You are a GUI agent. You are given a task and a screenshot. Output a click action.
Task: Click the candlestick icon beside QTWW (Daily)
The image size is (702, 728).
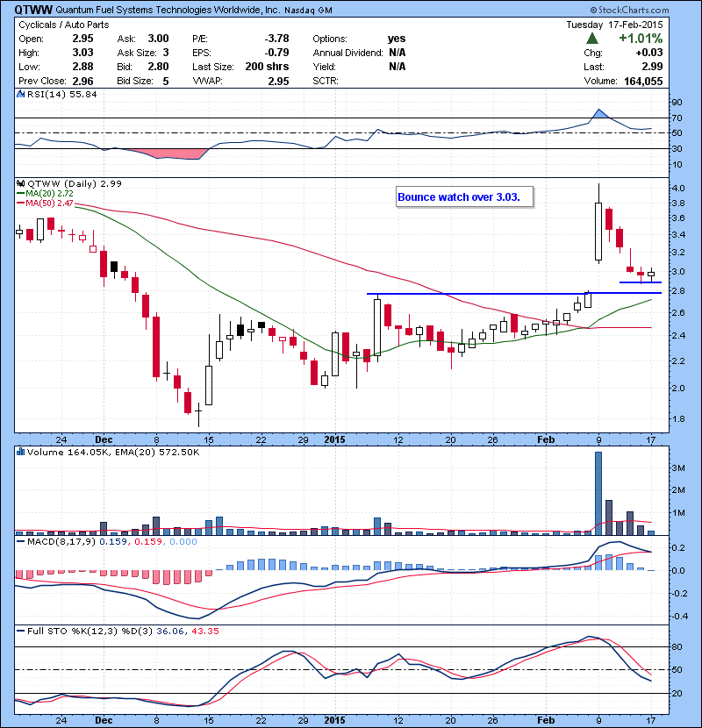(x=20, y=183)
